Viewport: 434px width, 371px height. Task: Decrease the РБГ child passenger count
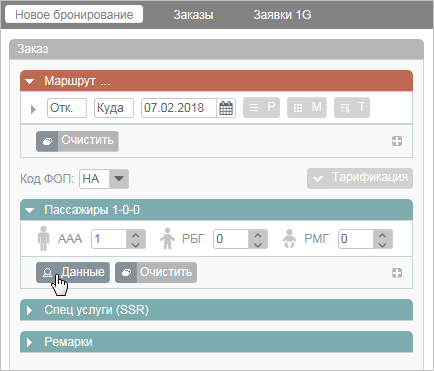[x=258, y=244]
